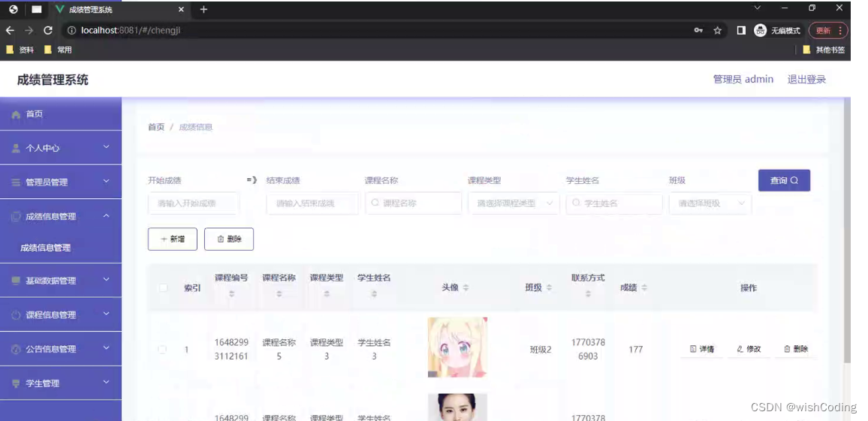Image resolution: width=868 pixels, height=421 pixels.
Task: Sort by the 课程名称 column sort icon
Action: tap(279, 294)
